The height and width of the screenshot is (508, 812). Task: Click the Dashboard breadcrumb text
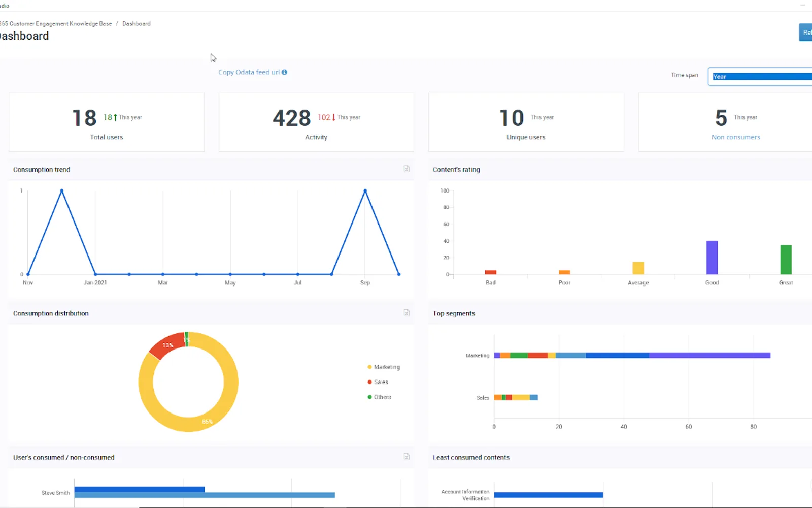pos(137,24)
